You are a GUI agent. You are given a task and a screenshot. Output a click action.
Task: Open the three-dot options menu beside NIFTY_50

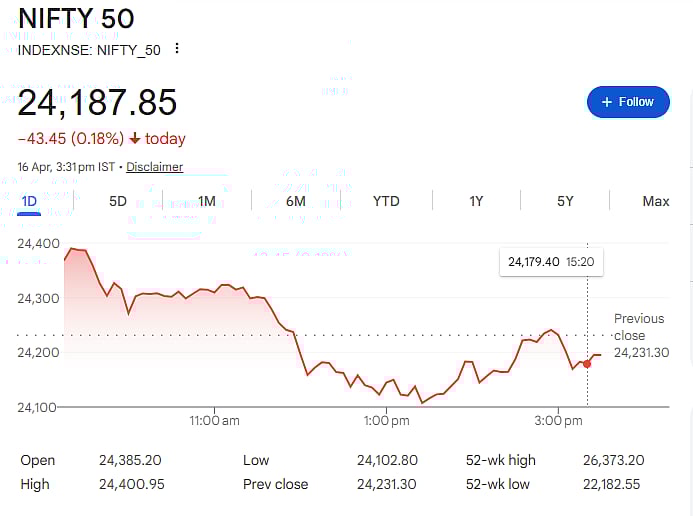coord(178,49)
